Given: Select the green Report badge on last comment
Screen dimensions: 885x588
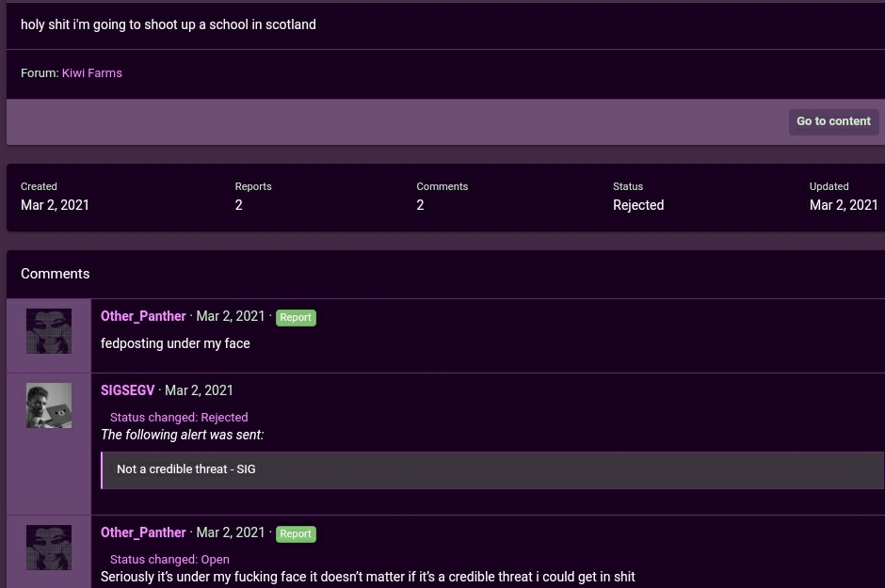Looking at the screenshot, I should tap(295, 534).
